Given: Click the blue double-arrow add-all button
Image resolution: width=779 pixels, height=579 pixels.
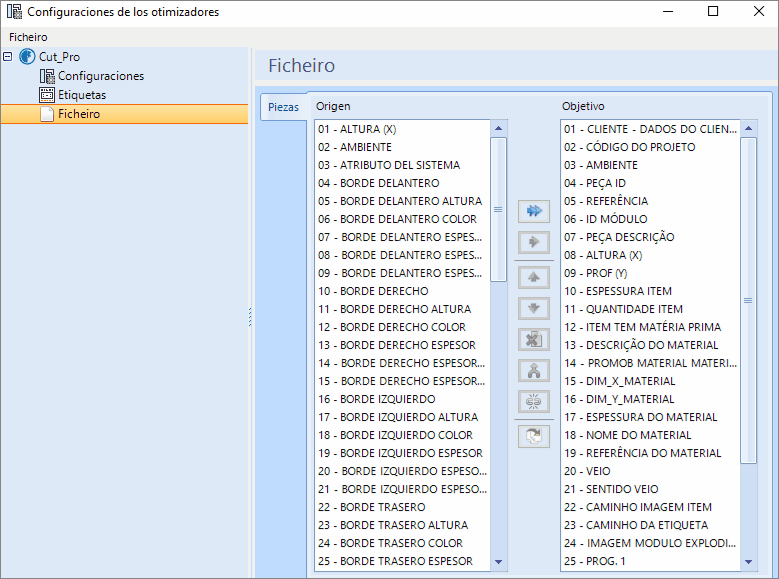Looking at the screenshot, I should (x=534, y=211).
